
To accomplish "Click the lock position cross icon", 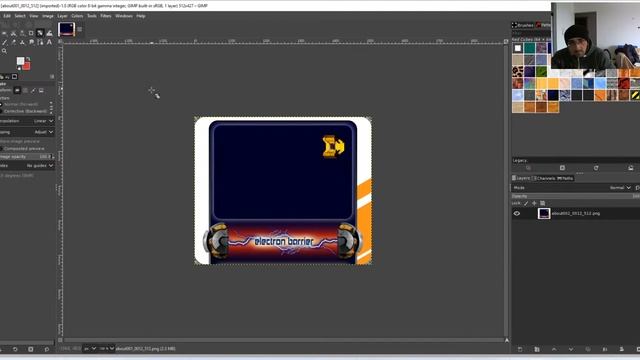I will tap(534, 203).
